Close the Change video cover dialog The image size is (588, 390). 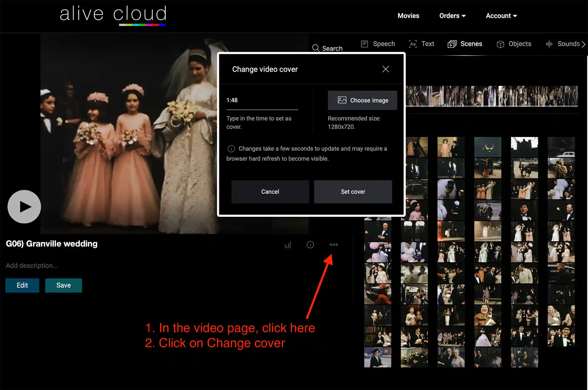(x=386, y=69)
